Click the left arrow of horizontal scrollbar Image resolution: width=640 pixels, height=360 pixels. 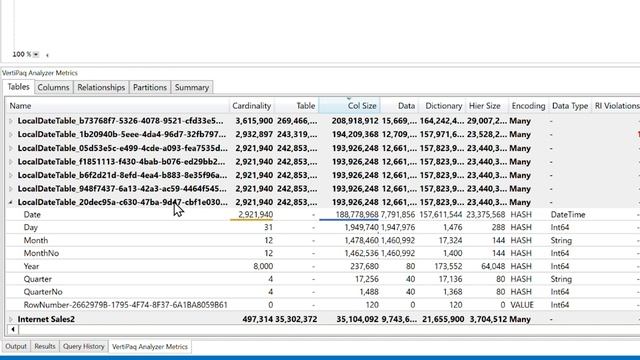tap(13, 329)
